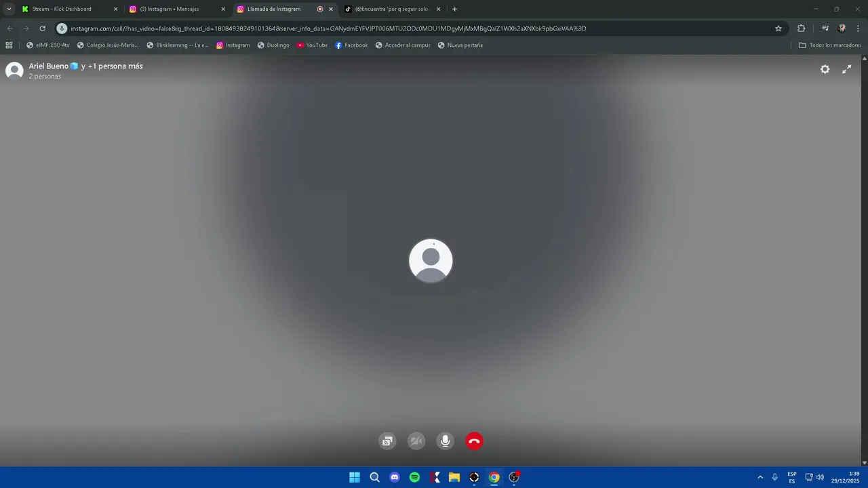Viewport: 868px width, 488px height.
Task: Close the Kick Dashboard tab
Action: click(x=115, y=9)
